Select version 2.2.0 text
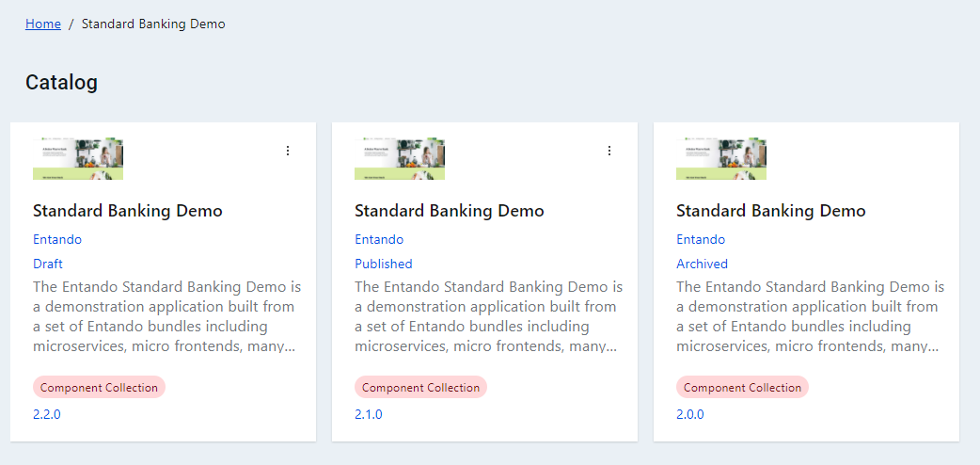The width and height of the screenshot is (980, 465). click(47, 414)
